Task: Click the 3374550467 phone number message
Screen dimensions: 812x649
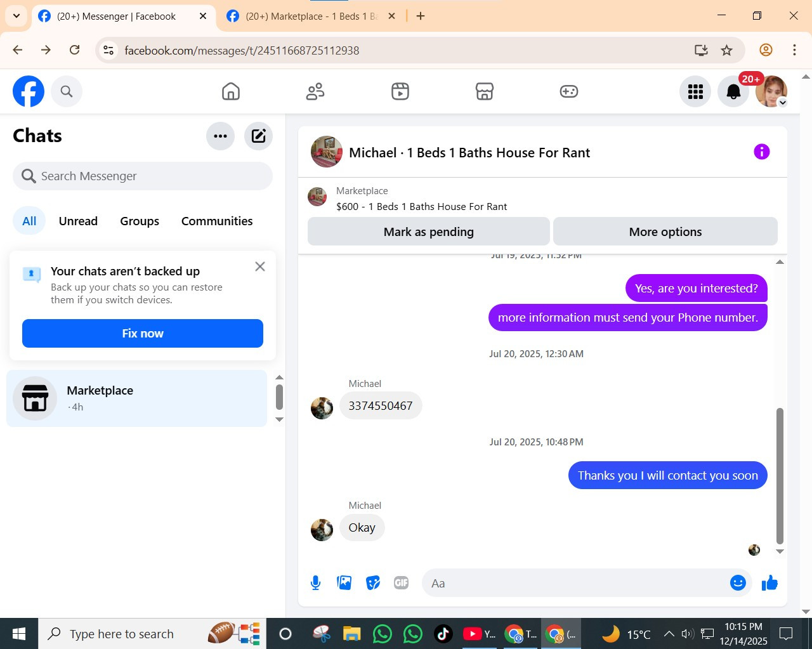Action: (381, 405)
